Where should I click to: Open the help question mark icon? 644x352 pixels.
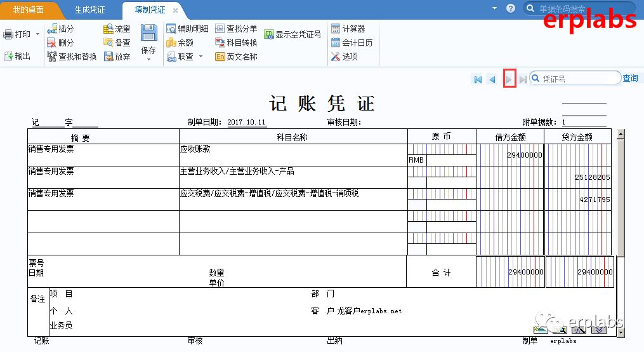(511, 8)
